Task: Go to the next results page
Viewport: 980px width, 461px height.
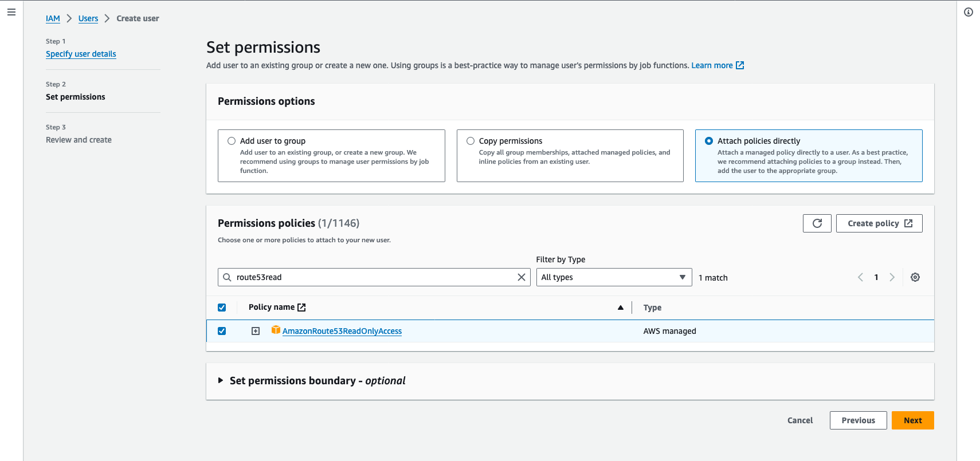Action: point(892,277)
